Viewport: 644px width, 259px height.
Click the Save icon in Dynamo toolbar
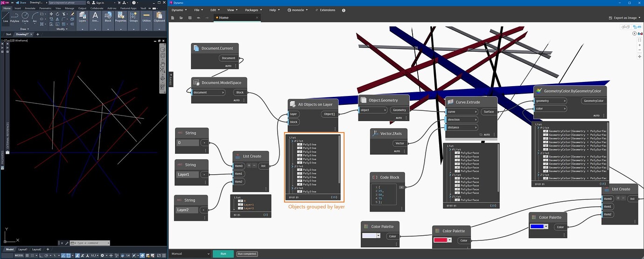tap(189, 18)
